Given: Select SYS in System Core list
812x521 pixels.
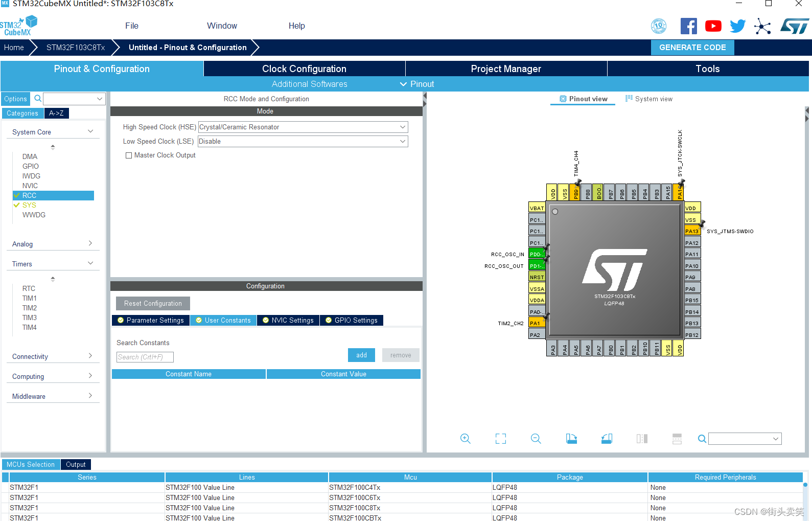Looking at the screenshot, I should [29, 205].
